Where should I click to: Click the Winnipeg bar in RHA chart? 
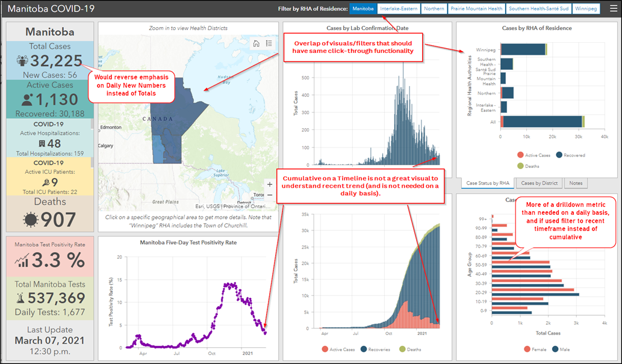point(524,49)
